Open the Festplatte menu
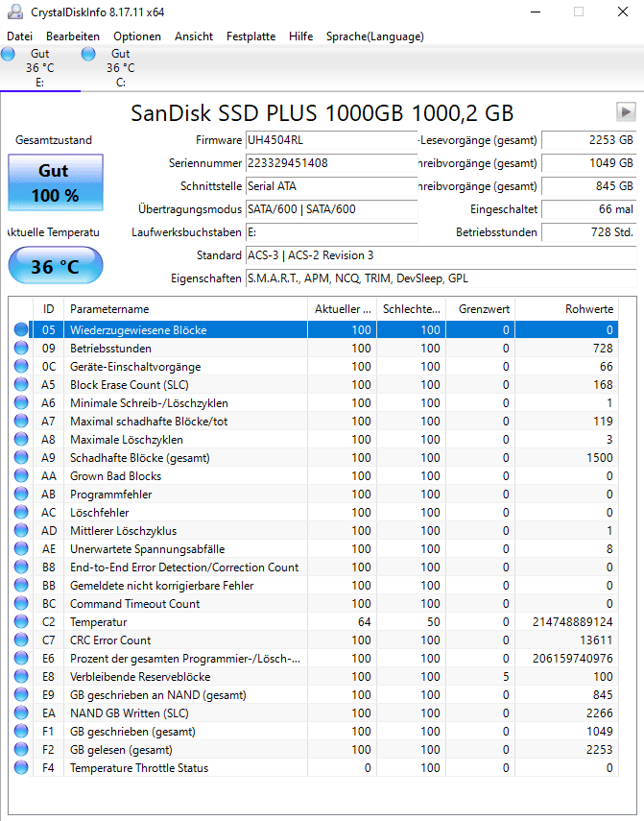 [250, 36]
